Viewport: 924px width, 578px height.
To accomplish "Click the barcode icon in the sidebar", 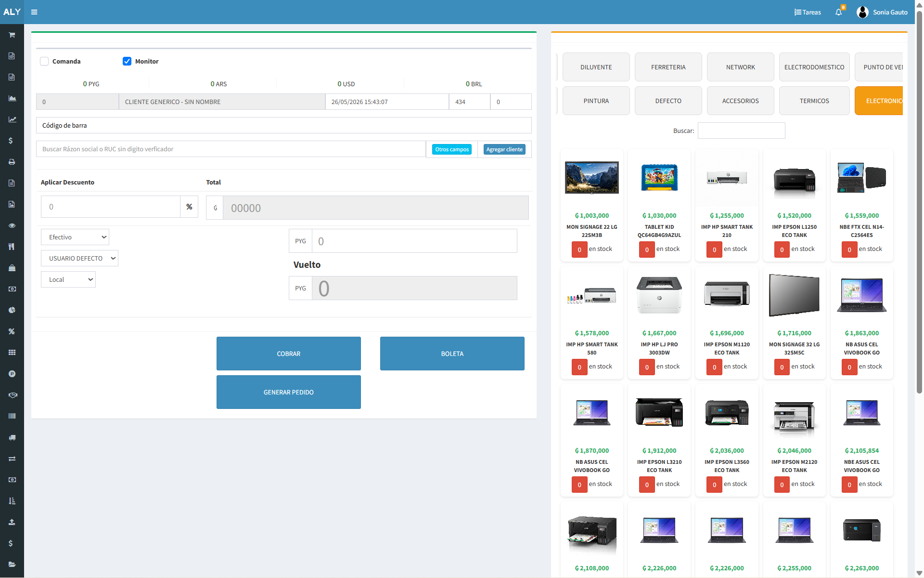I will 12,416.
